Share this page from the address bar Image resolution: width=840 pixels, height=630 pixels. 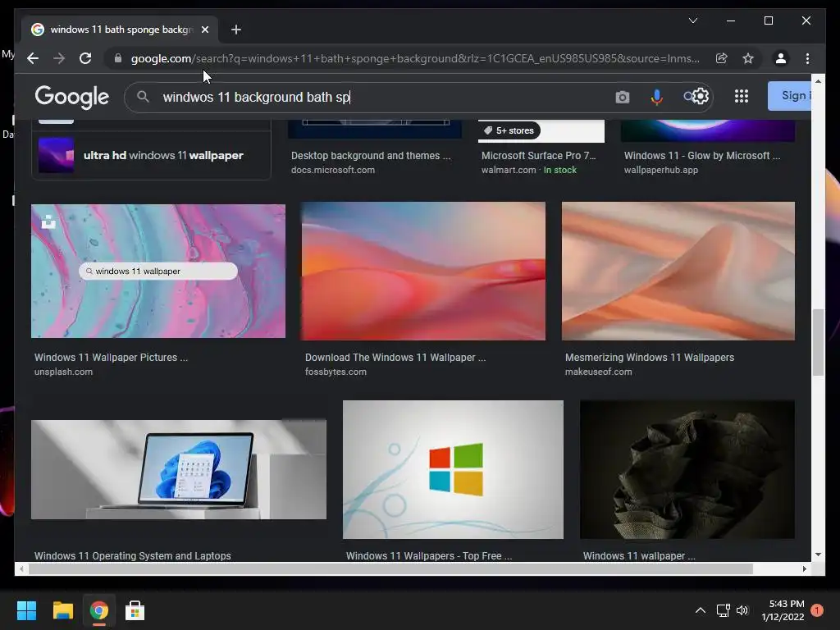pyautogui.click(x=722, y=58)
